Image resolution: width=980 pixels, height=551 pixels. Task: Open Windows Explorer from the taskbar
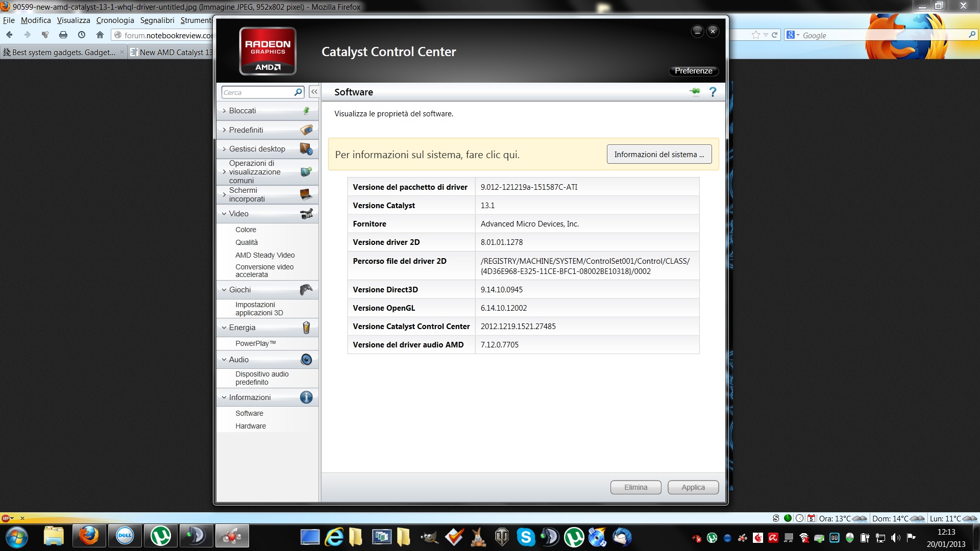[x=54, y=537]
